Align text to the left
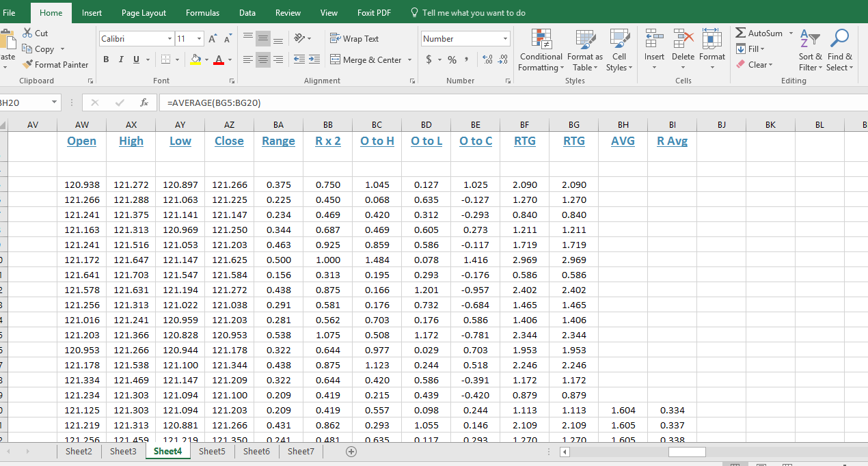Viewport: 868px width, 466px height. pyautogui.click(x=248, y=60)
